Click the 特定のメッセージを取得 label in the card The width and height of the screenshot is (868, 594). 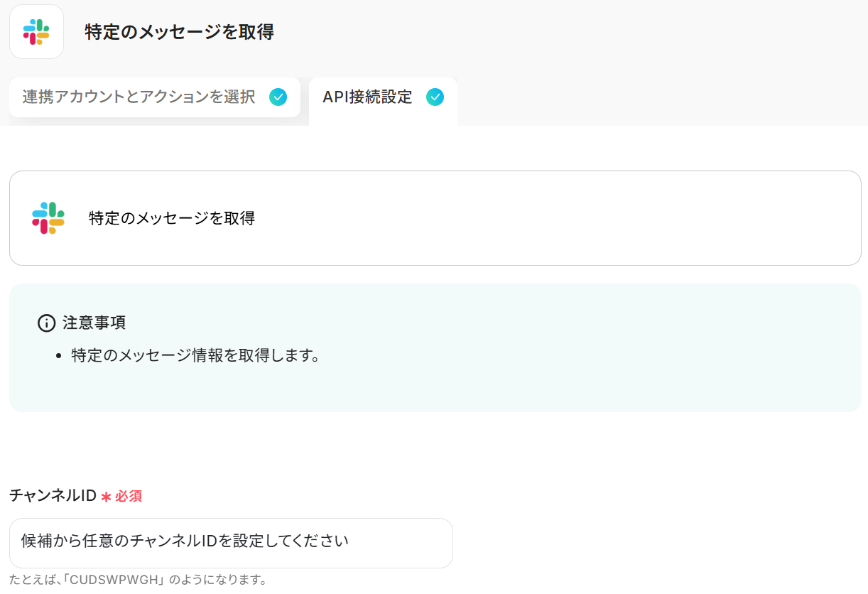172,218
